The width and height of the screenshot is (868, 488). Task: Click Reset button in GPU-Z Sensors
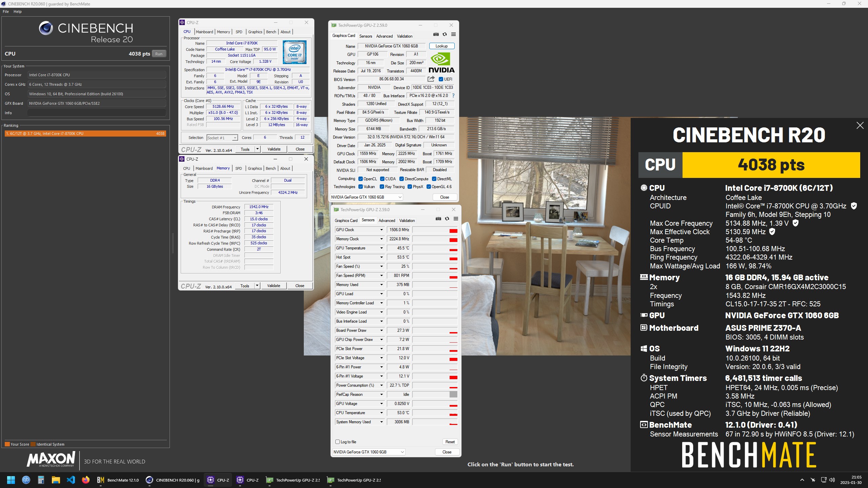tap(450, 442)
